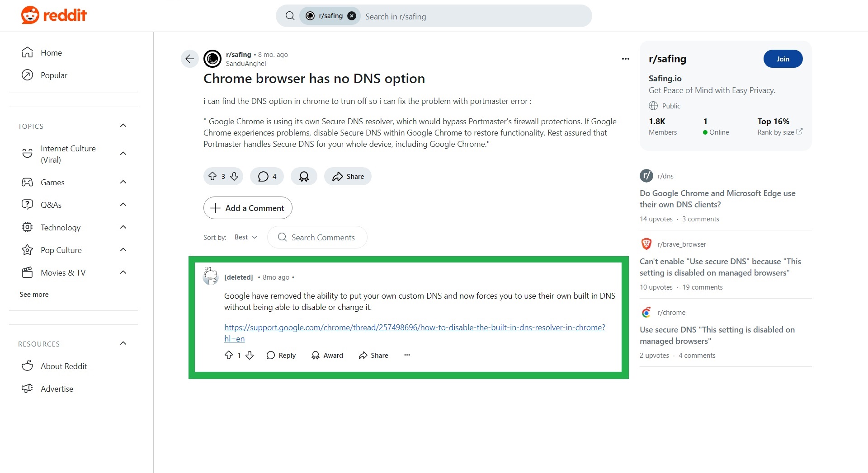Click the About Reddit icon

click(28, 366)
